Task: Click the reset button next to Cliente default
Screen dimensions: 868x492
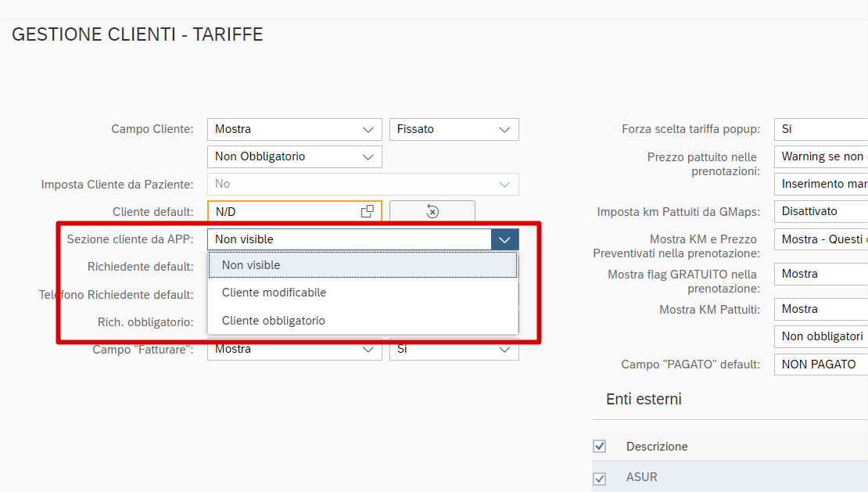Action: (432, 211)
